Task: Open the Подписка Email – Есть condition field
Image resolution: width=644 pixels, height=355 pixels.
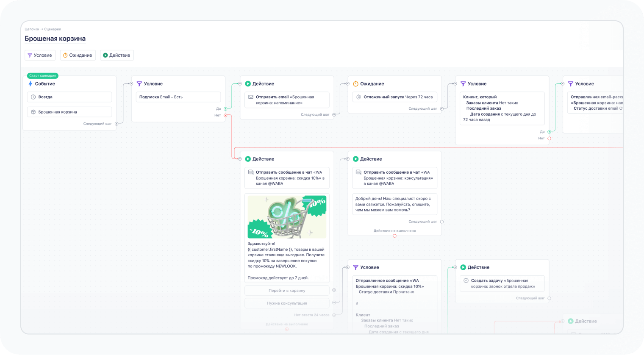Action: 178,97
